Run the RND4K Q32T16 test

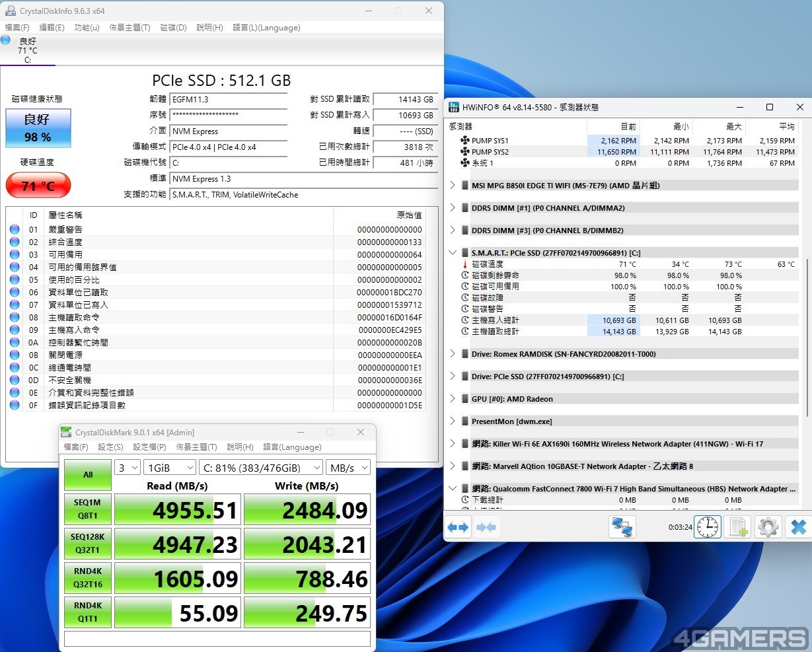point(88,578)
